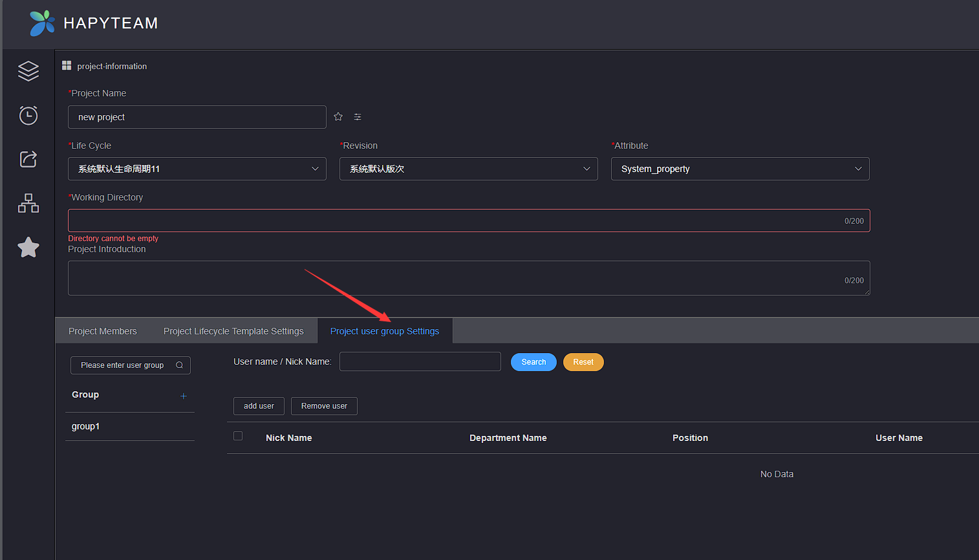Click the 'Directory cannot be empty' error text
This screenshot has width=979, height=560.
click(113, 239)
